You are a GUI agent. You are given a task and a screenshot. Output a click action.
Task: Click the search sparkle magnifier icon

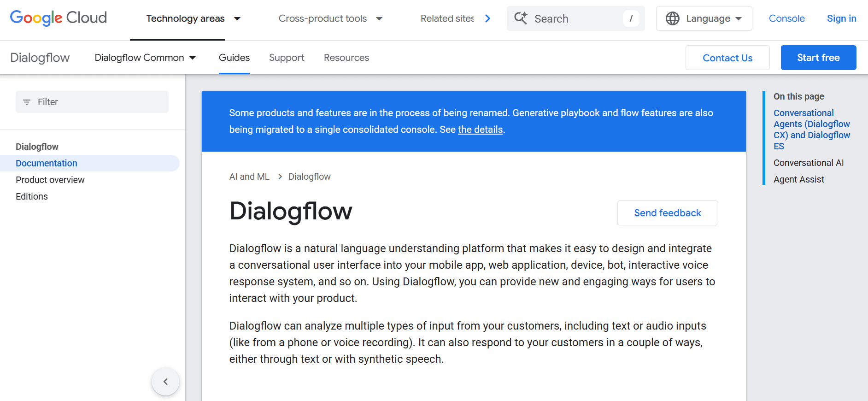521,18
